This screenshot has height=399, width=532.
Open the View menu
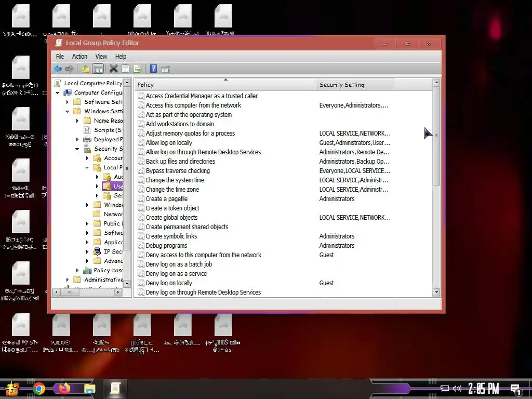(101, 56)
